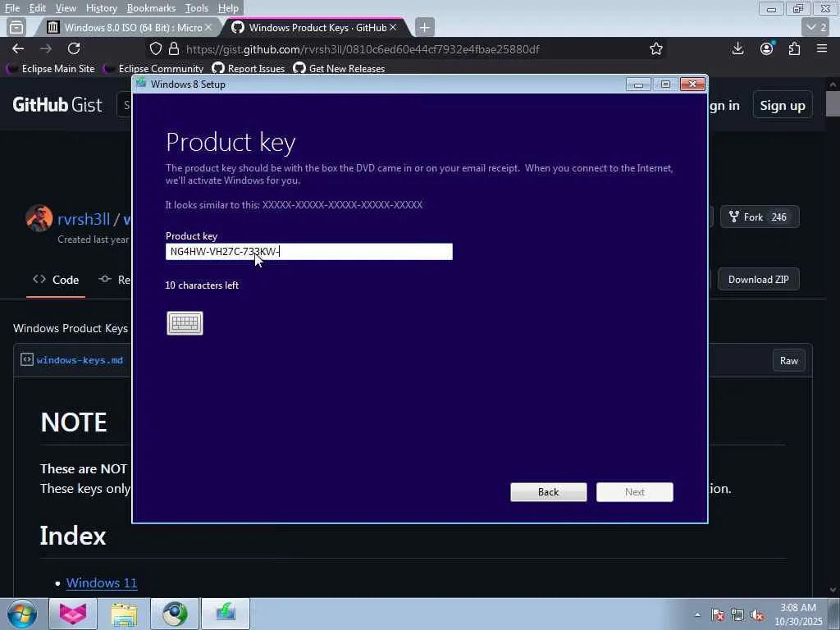Bookmark this page with star icon

pos(655,48)
